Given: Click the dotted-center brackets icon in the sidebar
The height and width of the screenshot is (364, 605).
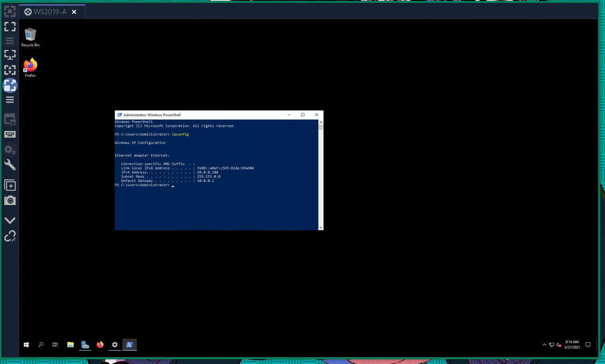Looking at the screenshot, I should pyautogui.click(x=10, y=70).
